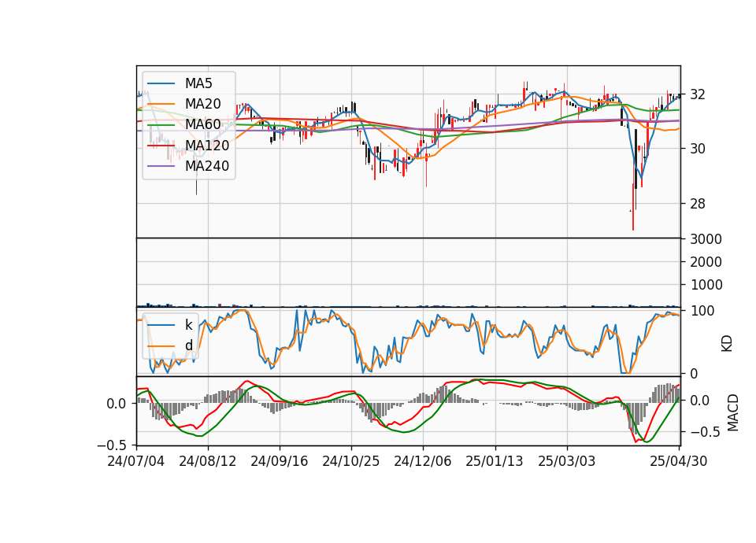The width and height of the screenshot is (756, 543).
Task: Click the volume axis value 3000
Action: (706, 239)
